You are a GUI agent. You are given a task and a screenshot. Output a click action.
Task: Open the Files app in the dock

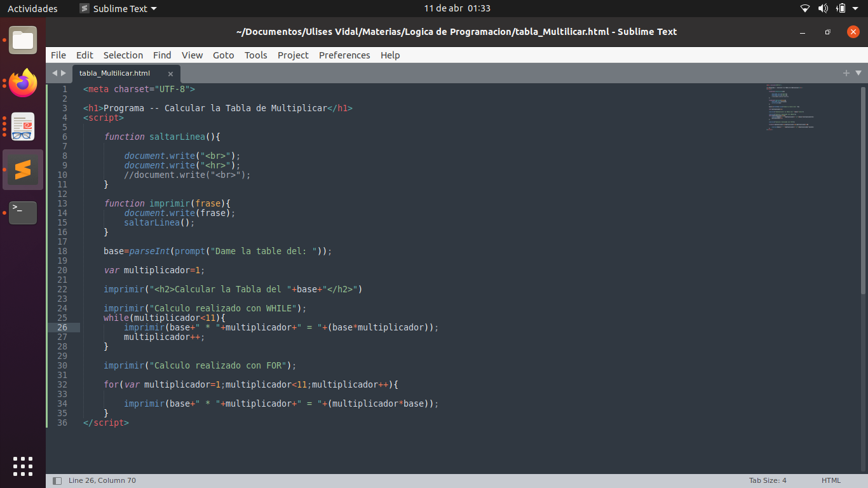23,40
